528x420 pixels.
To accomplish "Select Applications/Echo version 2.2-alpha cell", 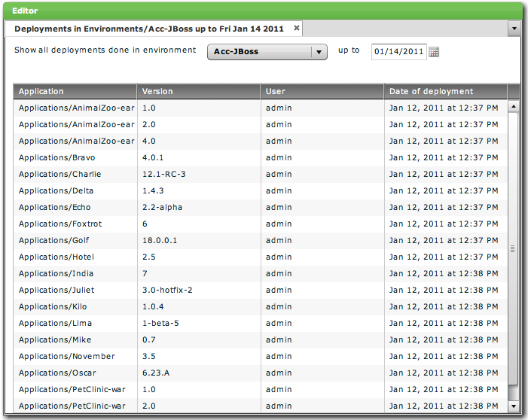I will (x=162, y=208).
